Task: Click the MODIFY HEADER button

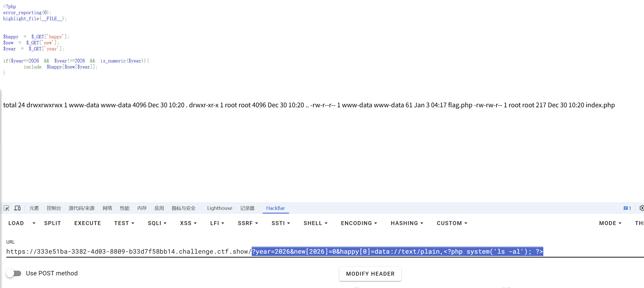Action: click(x=370, y=274)
